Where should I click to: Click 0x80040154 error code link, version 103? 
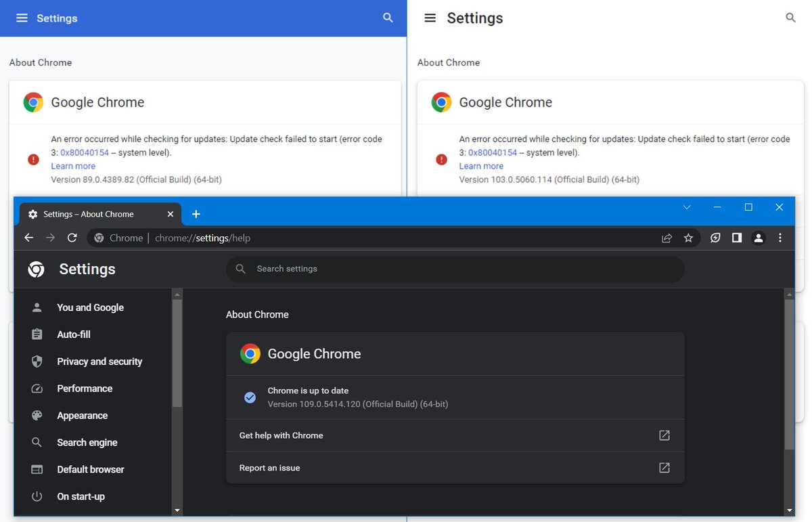(x=492, y=152)
